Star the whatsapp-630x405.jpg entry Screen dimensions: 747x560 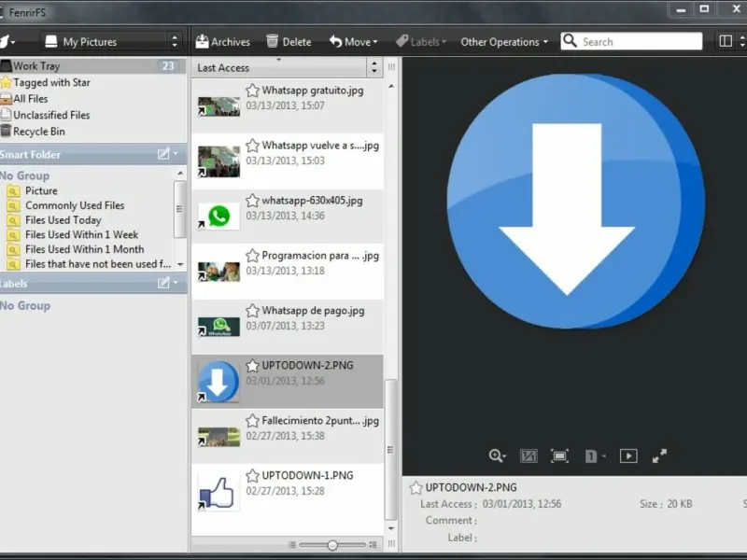click(252, 201)
